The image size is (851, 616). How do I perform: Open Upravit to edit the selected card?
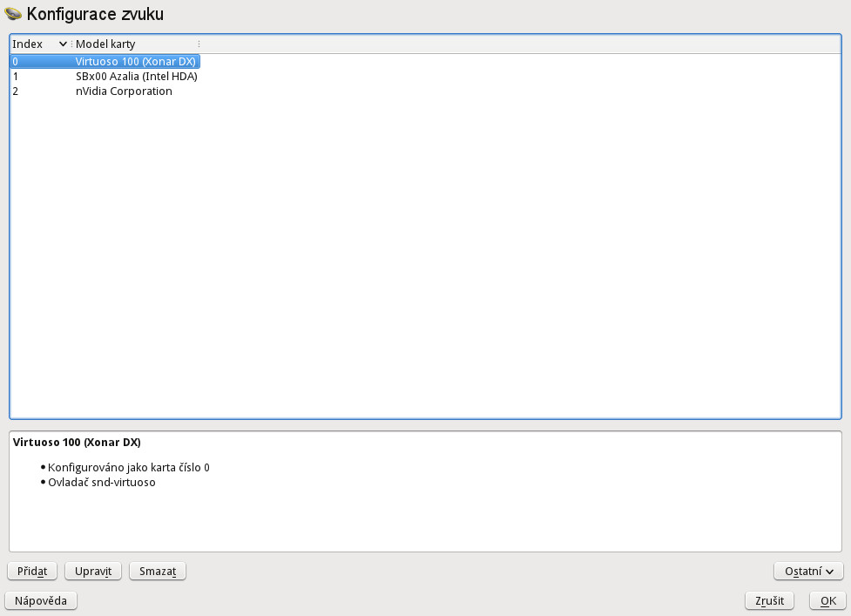[93, 571]
